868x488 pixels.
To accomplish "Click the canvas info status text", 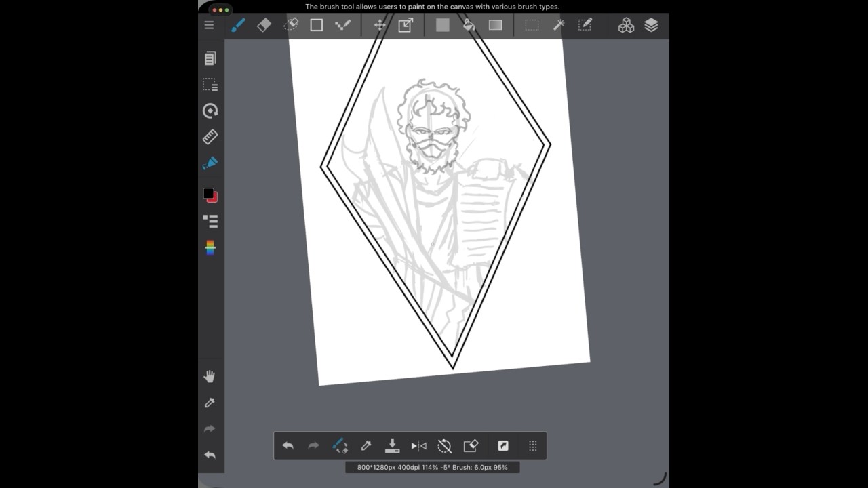I will [x=432, y=467].
